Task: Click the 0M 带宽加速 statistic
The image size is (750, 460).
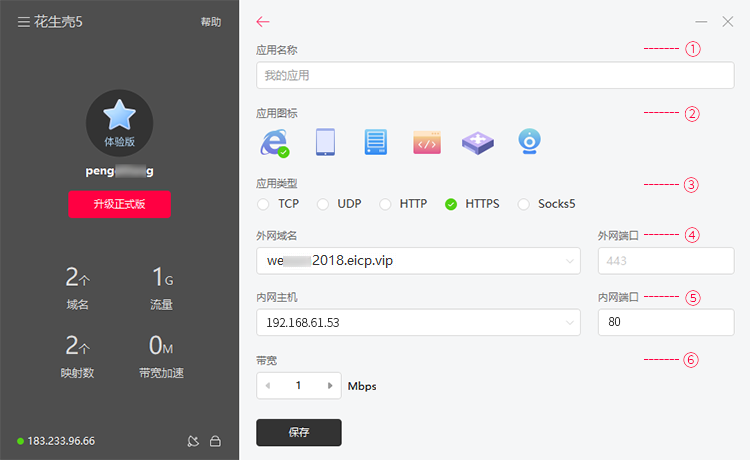Action: click(x=162, y=357)
